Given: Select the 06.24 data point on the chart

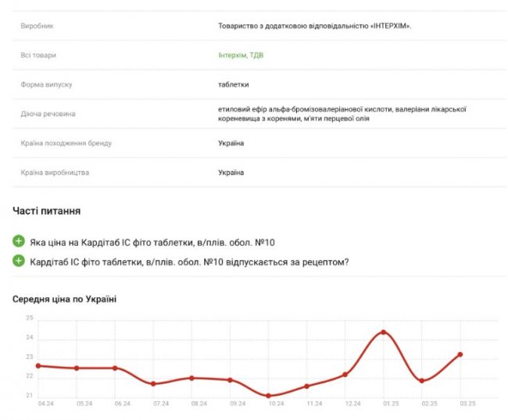Looking at the screenshot, I should [x=115, y=368].
